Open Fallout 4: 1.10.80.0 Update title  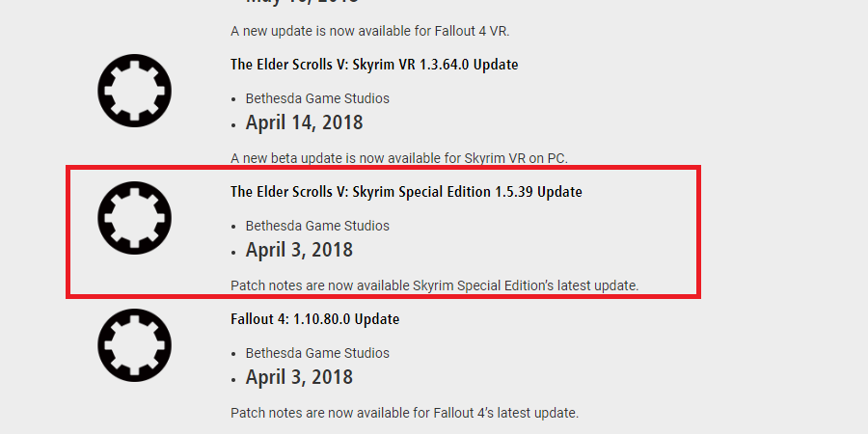pos(315,319)
